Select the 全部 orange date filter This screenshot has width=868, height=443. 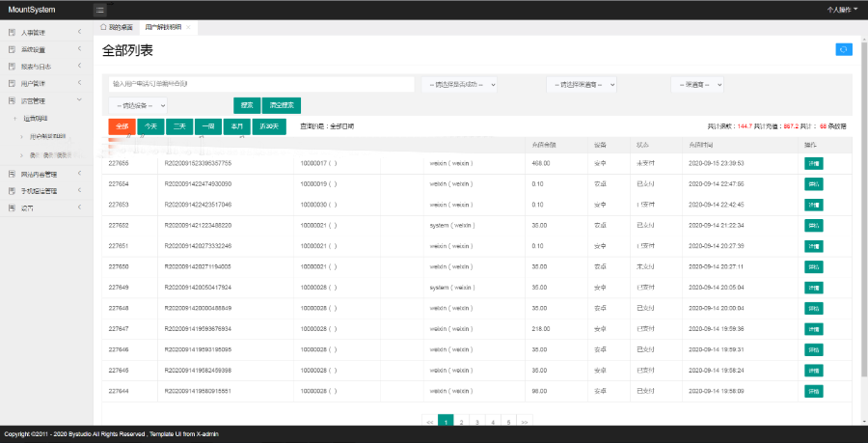click(x=122, y=126)
